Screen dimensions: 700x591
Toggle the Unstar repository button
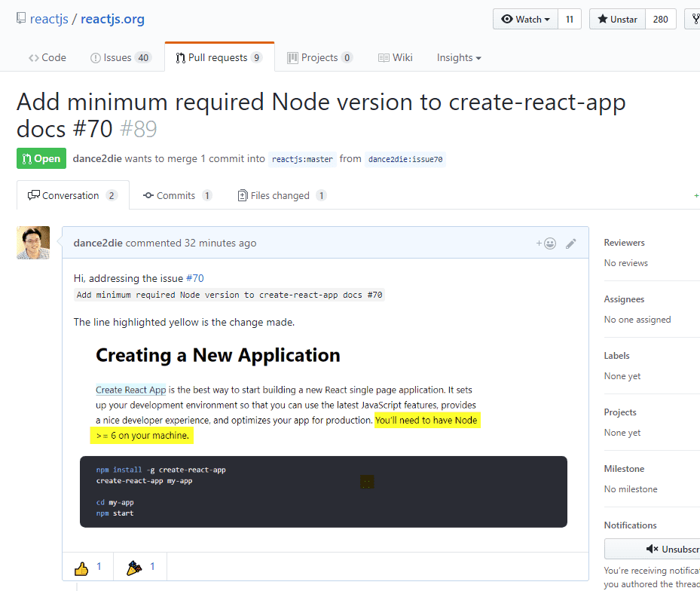tap(617, 20)
